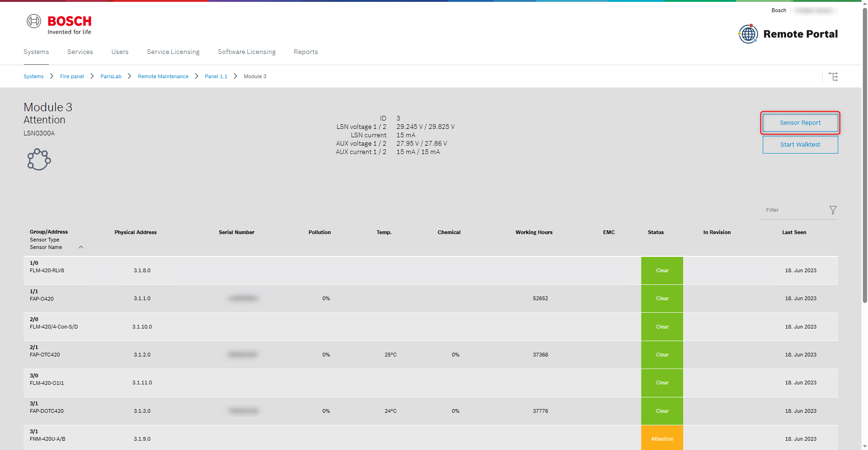Open Remote Maintenance breadcrumb link
Viewport: 868px width, 450px height.
coord(163,77)
